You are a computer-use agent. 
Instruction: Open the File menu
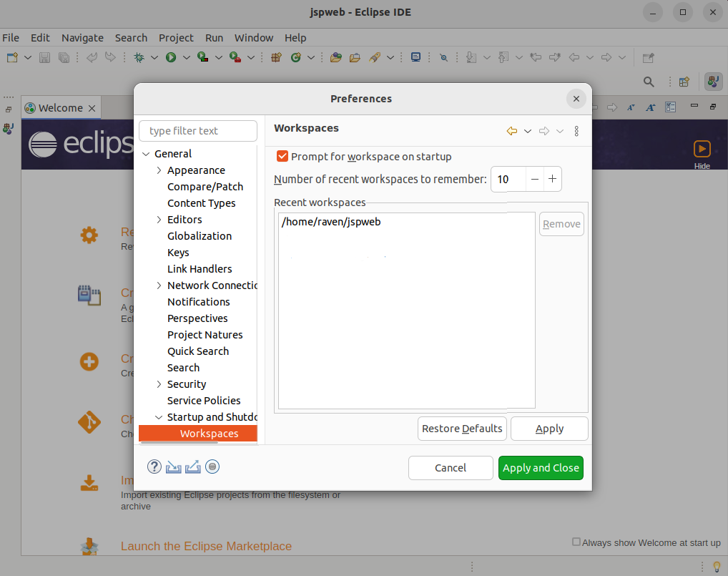[11, 38]
